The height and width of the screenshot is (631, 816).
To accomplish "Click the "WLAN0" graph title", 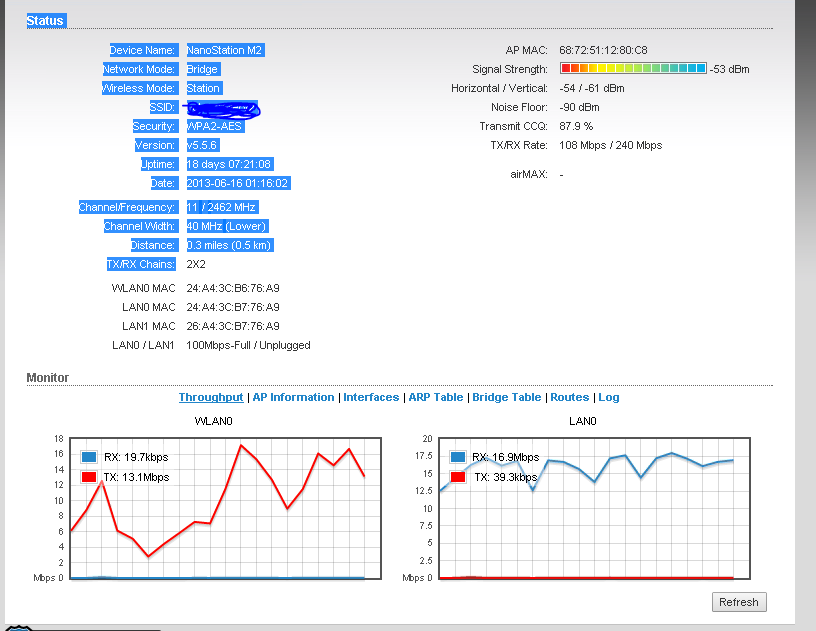I will click(x=213, y=421).
